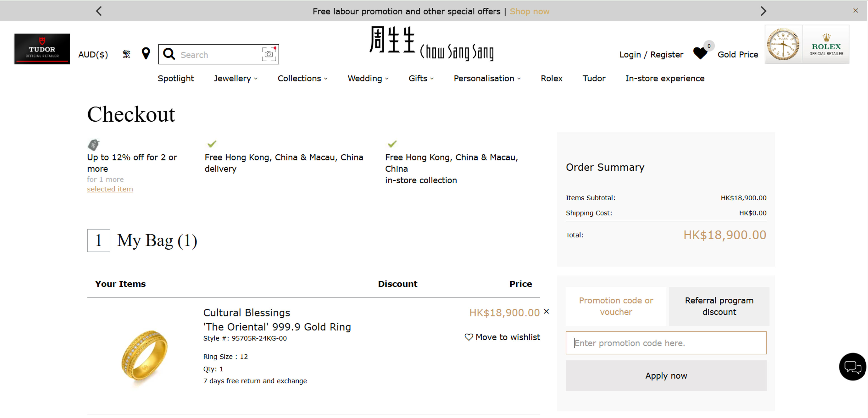Click the HK$18,900.00 total amount
Screen dimensions: 868x418
pos(724,235)
